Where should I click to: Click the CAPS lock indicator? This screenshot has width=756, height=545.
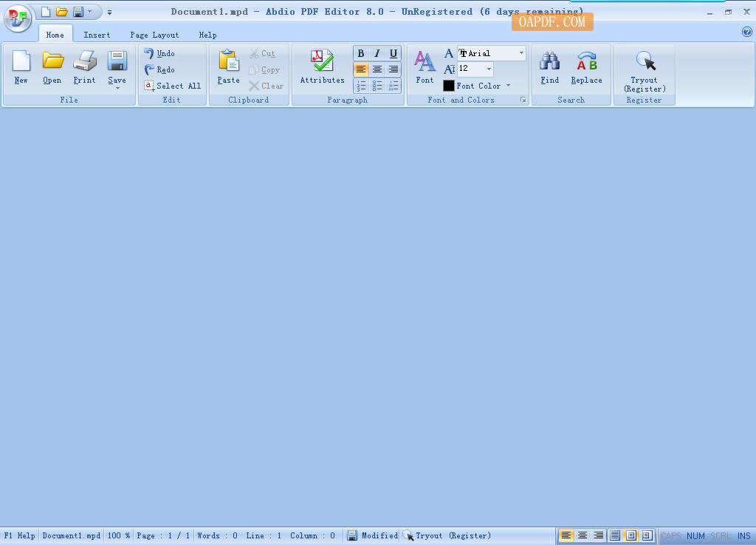(x=670, y=536)
